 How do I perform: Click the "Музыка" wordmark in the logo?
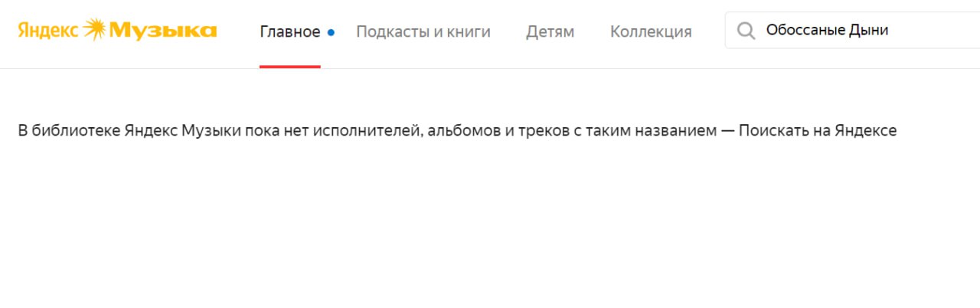163,31
